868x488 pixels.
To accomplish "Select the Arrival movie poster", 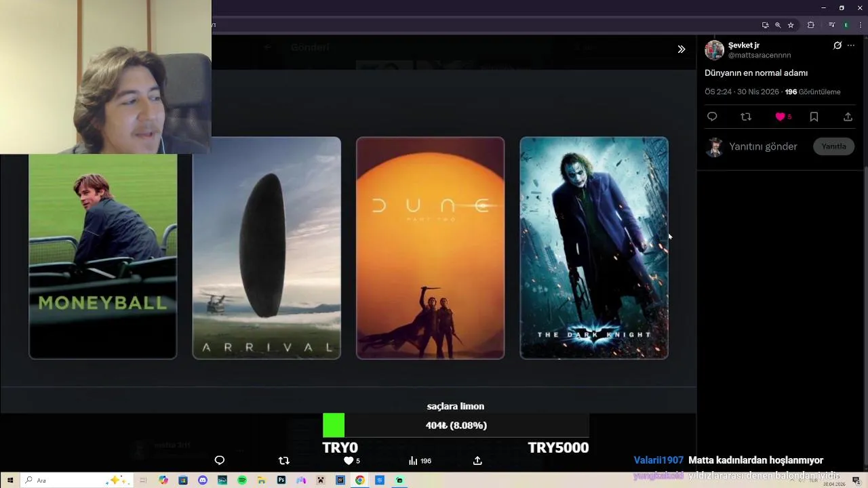I will pyautogui.click(x=267, y=248).
